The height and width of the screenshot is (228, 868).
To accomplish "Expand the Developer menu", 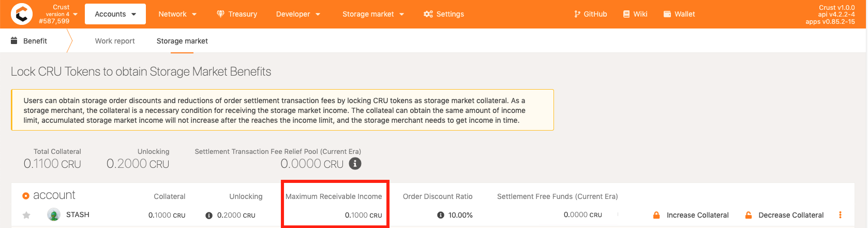I will (298, 14).
